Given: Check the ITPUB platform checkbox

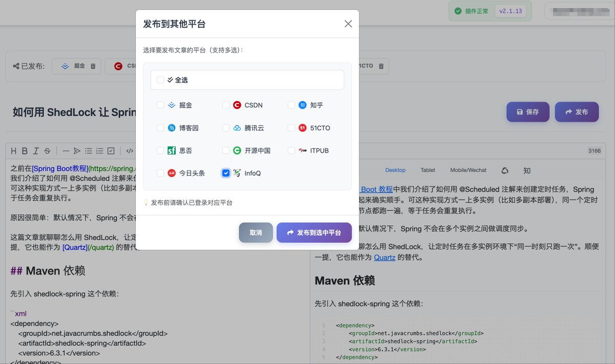Looking at the screenshot, I should [291, 151].
